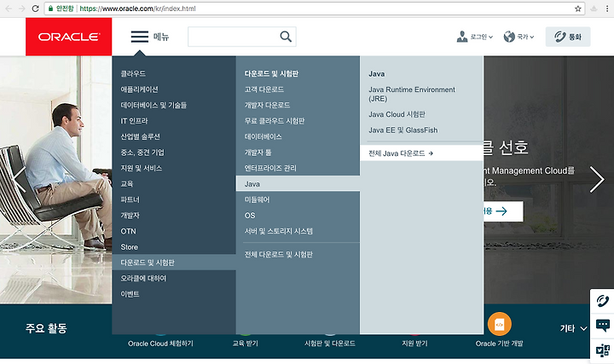The width and height of the screenshot is (614, 364).
Task: Open 개발자 툴 submenu item
Action: pyautogui.click(x=258, y=153)
